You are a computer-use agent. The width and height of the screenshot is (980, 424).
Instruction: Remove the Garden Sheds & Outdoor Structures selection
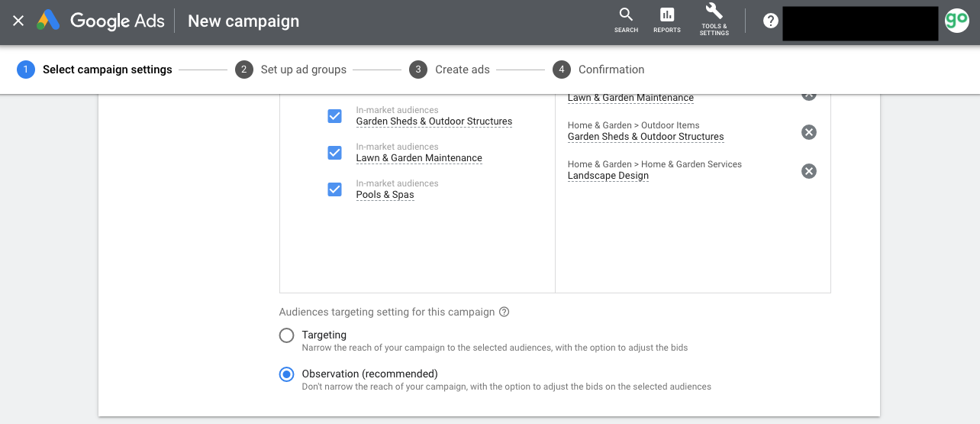pyautogui.click(x=809, y=132)
